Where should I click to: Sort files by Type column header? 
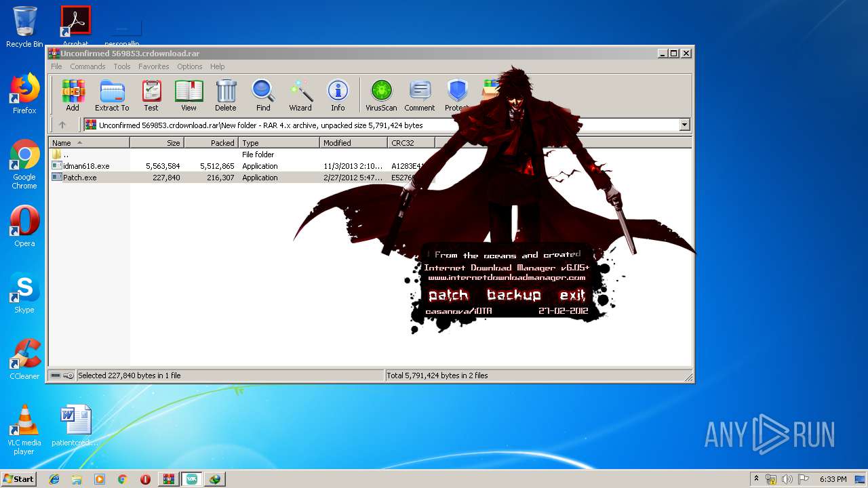coord(279,143)
